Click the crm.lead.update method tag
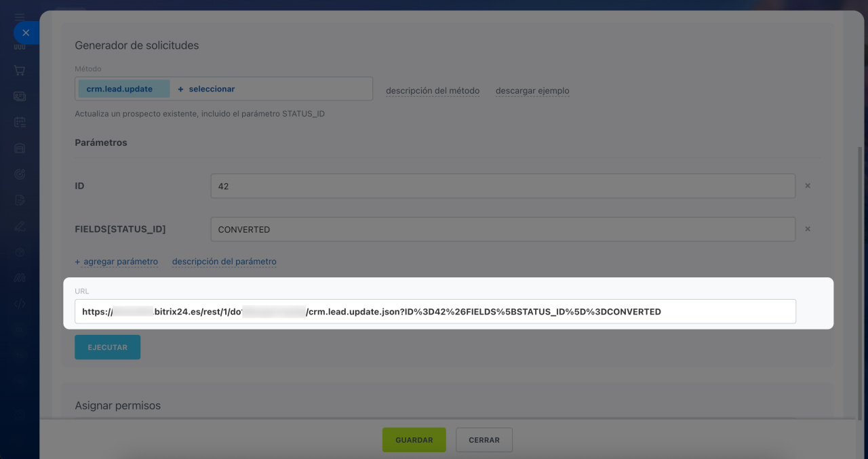Viewport: 868px width, 459px height. point(124,89)
